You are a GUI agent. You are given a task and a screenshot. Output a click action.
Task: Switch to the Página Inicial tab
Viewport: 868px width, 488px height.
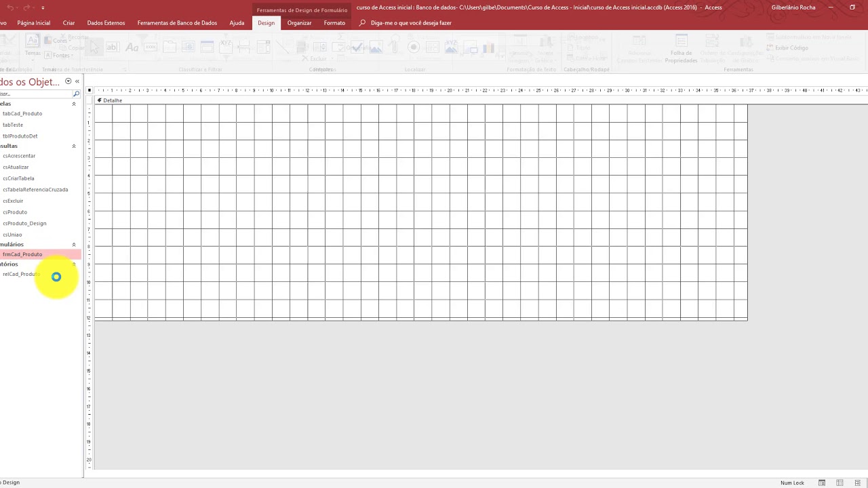click(x=34, y=23)
